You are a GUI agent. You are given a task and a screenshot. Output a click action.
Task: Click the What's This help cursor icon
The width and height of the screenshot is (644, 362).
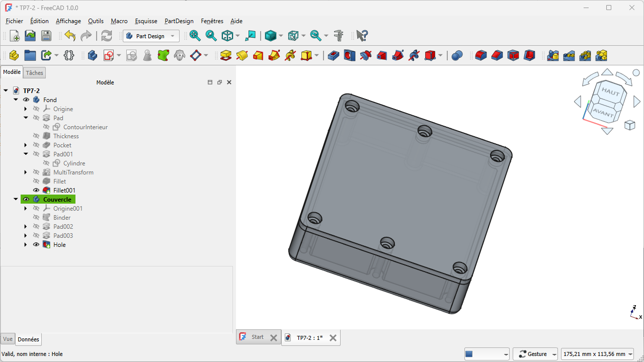point(362,36)
